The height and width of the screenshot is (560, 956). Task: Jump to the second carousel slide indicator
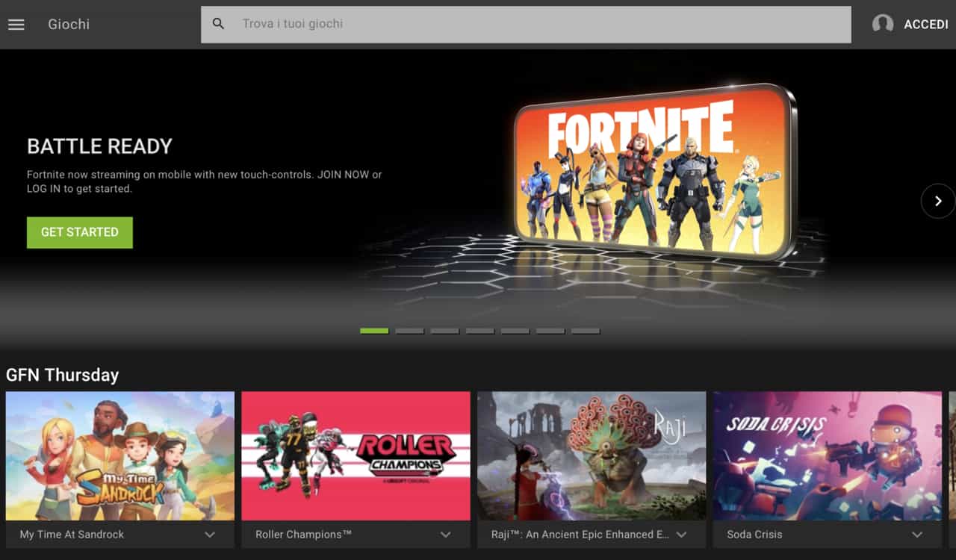(x=409, y=331)
